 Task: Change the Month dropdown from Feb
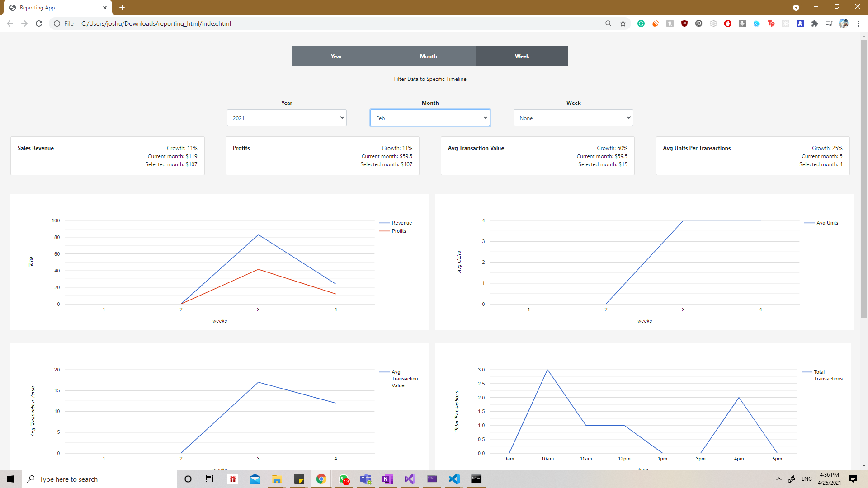pyautogui.click(x=430, y=117)
